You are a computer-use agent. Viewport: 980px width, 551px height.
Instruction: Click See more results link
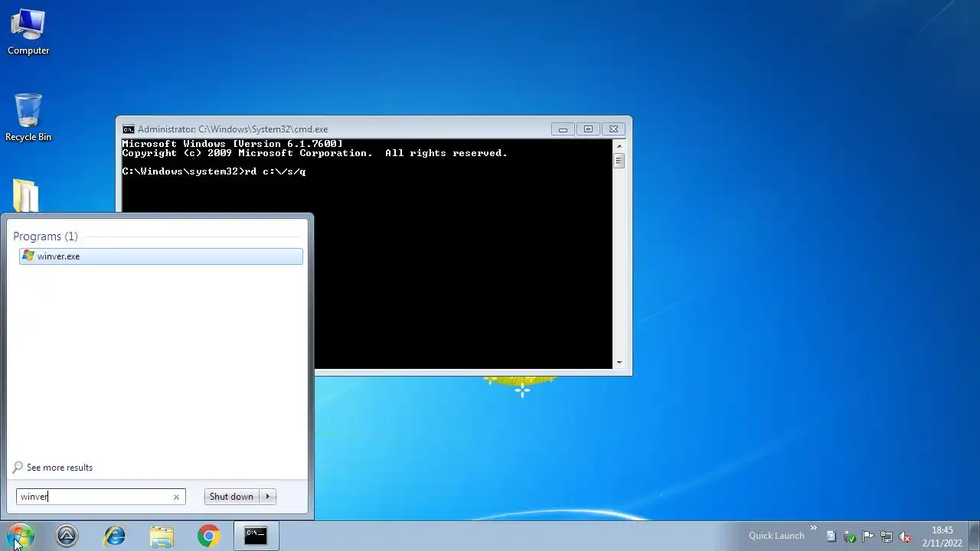click(x=60, y=468)
